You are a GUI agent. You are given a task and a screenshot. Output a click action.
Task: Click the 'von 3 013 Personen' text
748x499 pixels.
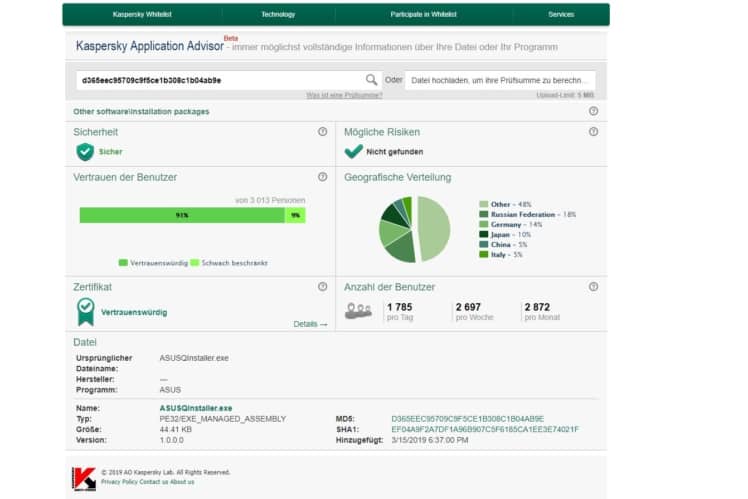click(270, 200)
